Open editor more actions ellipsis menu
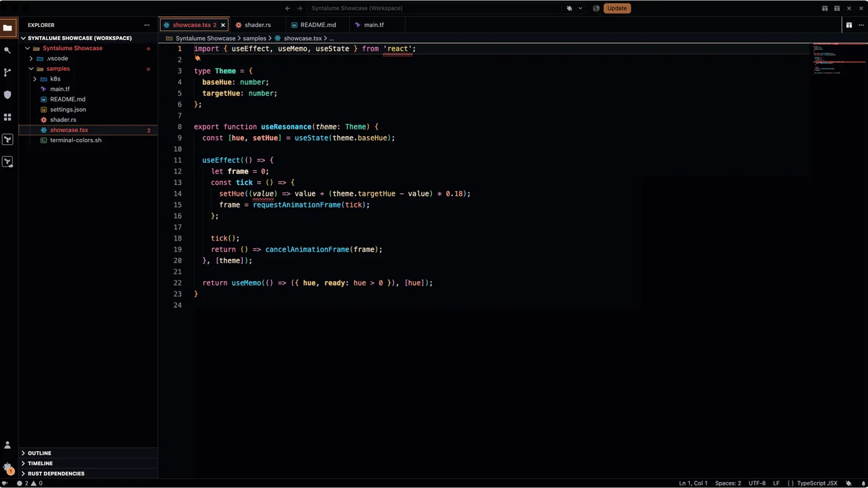The image size is (868, 488). click(x=860, y=25)
